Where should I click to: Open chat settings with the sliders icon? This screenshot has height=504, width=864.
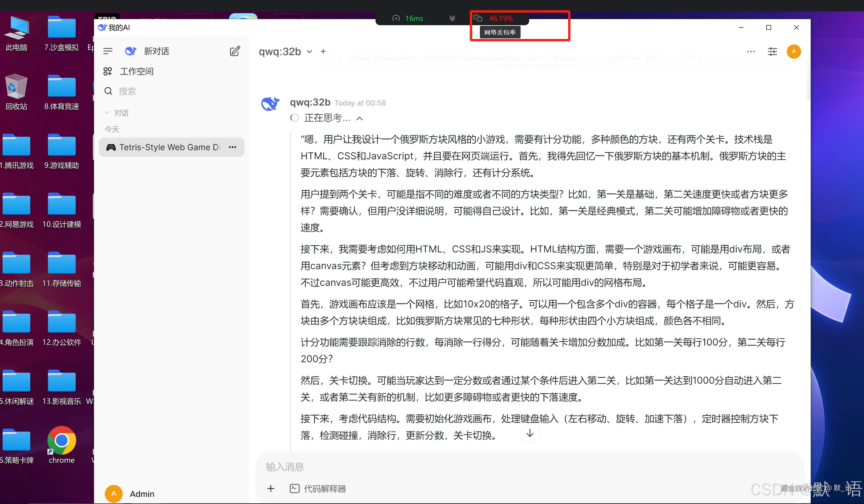[x=773, y=51]
